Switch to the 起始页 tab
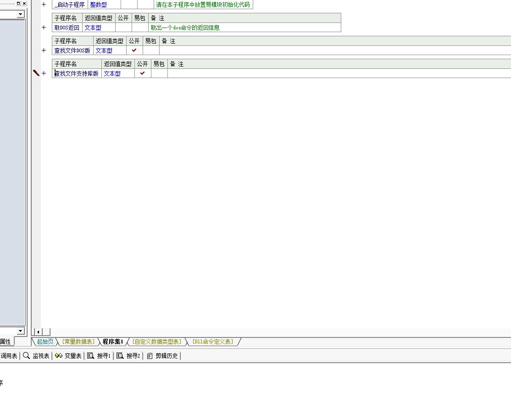Image resolution: width=511 pixels, height=420 pixels. [45, 342]
